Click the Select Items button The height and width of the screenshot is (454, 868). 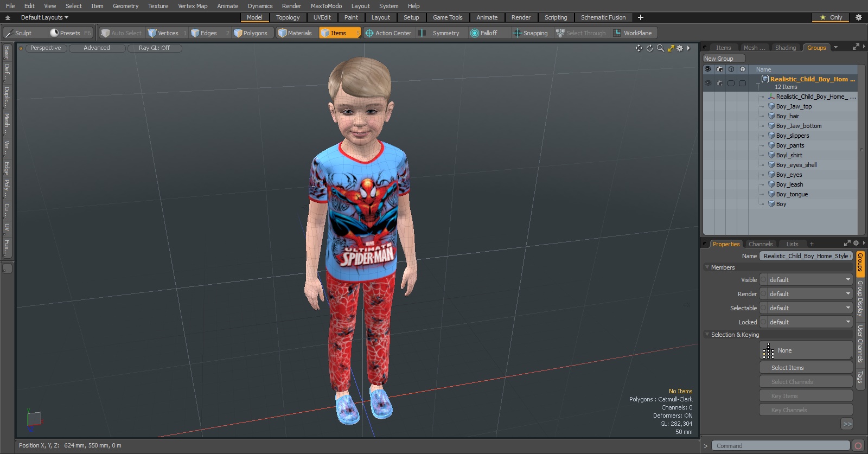[806, 368]
